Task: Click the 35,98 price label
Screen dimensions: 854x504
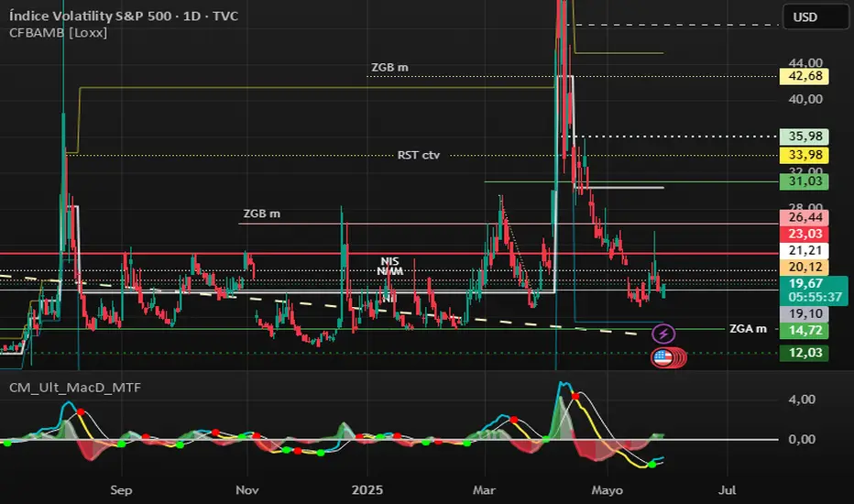Action: 805,137
